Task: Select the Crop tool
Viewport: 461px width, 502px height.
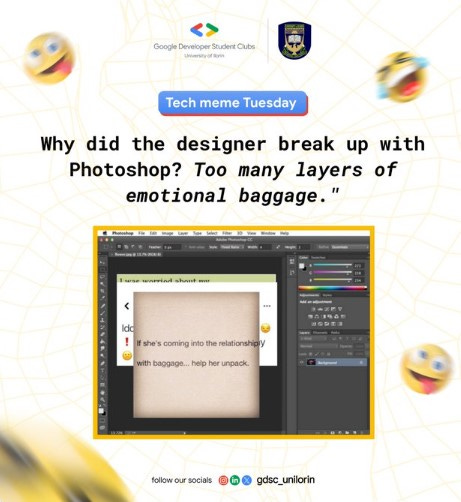Action: click(x=102, y=291)
